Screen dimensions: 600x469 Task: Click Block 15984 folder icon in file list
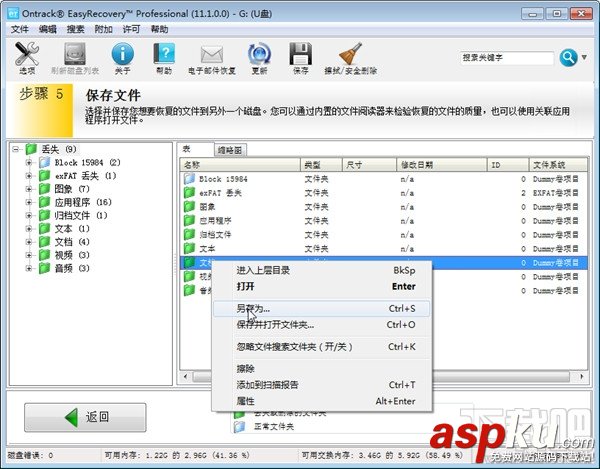[x=189, y=179]
